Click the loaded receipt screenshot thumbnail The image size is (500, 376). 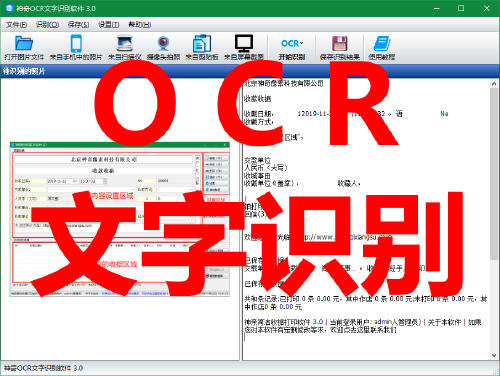120,219
